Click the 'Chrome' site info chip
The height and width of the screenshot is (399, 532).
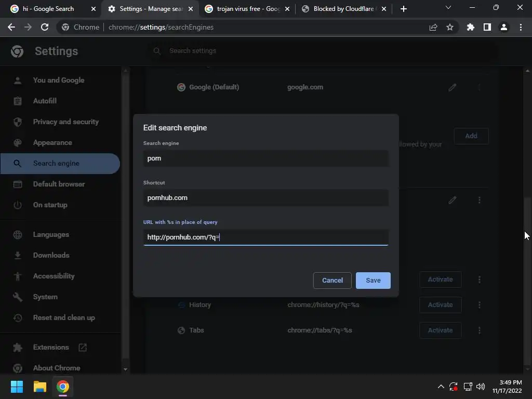(x=81, y=27)
